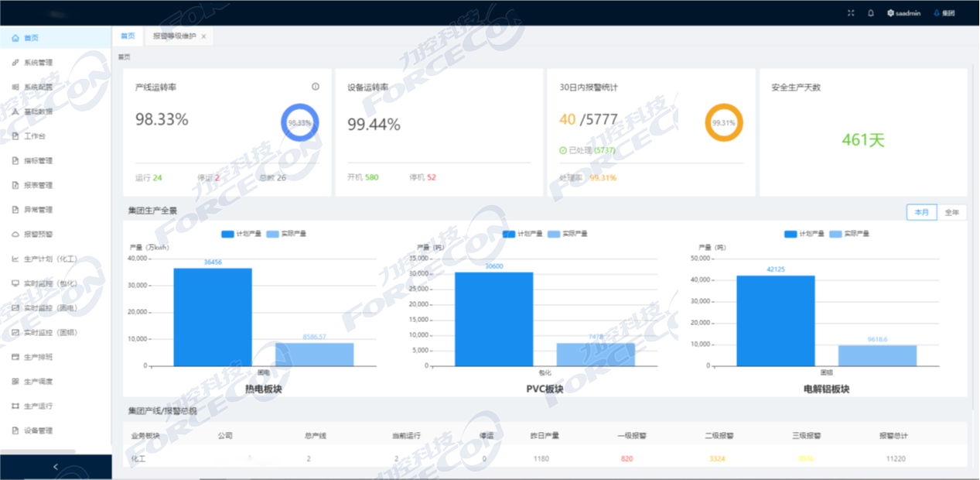Screen dimensions: 980x480
Task: Switch to the 报警等级维护 tab
Action: [x=174, y=36]
